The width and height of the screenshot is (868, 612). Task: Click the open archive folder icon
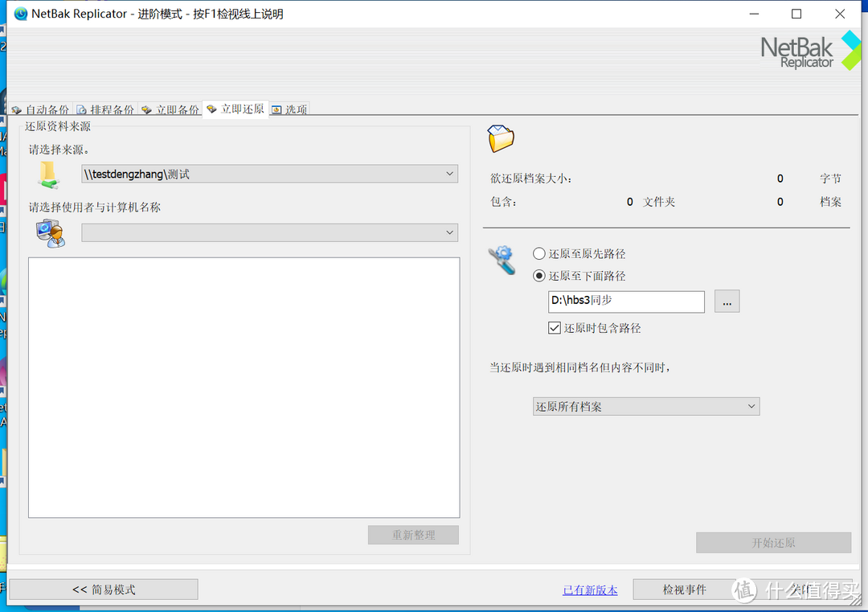(x=500, y=137)
